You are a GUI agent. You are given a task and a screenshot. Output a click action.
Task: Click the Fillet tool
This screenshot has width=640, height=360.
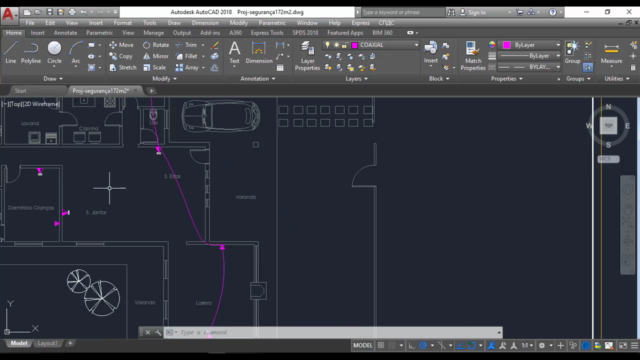coord(187,56)
